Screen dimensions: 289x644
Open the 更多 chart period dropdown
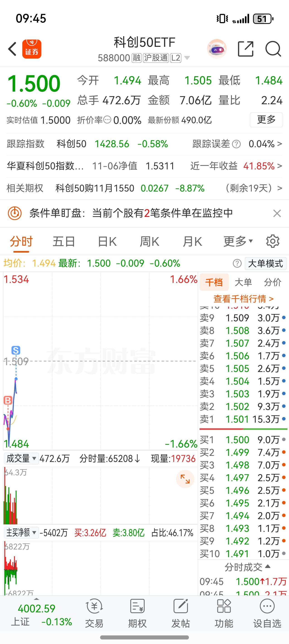point(238,241)
